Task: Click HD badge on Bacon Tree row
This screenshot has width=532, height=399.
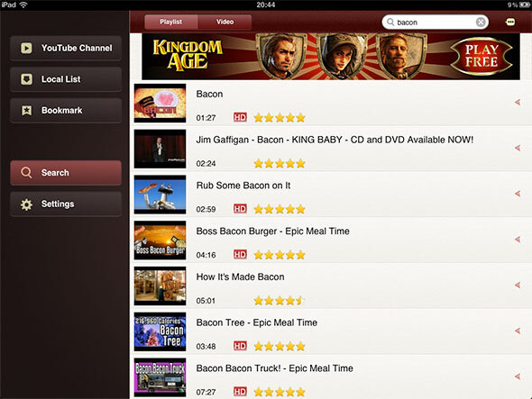Action: pos(240,346)
